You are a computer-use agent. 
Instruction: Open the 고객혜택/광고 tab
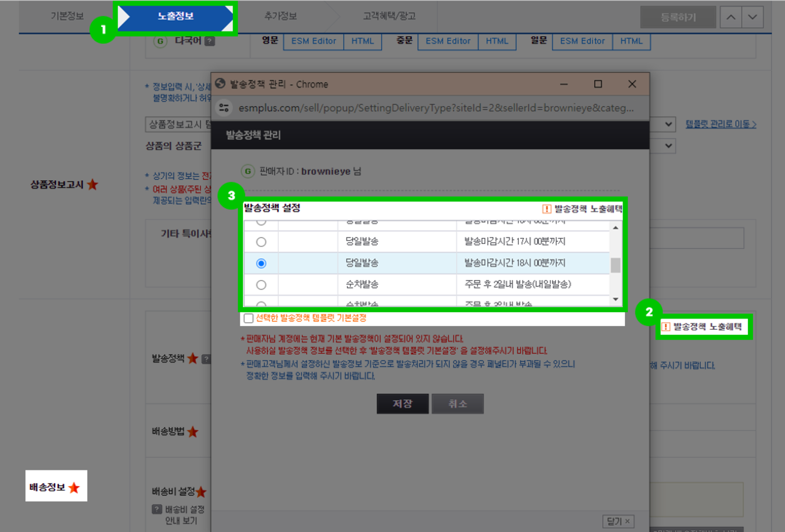tap(389, 16)
